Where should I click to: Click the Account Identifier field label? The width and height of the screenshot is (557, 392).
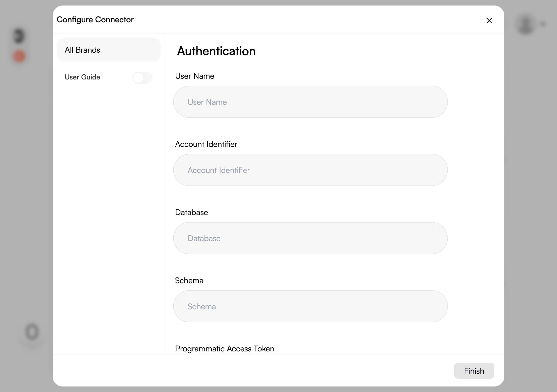(206, 144)
